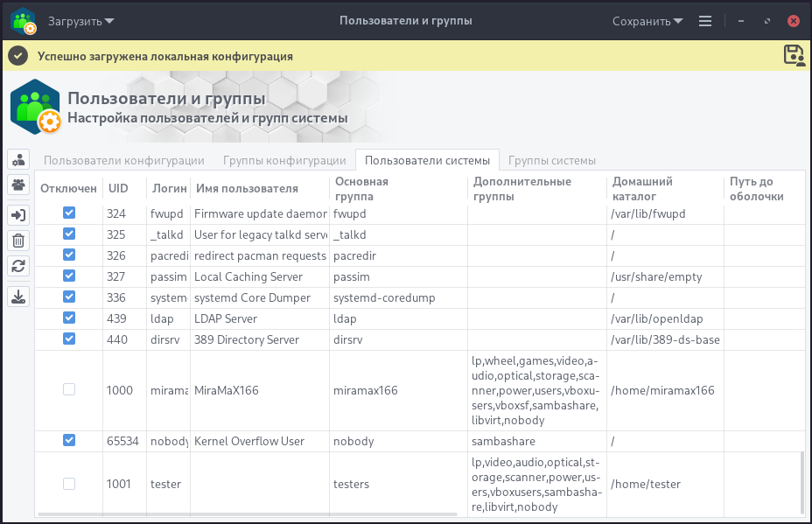Click the app logo in title bar
Screen dimensions: 812x524
coord(24,21)
